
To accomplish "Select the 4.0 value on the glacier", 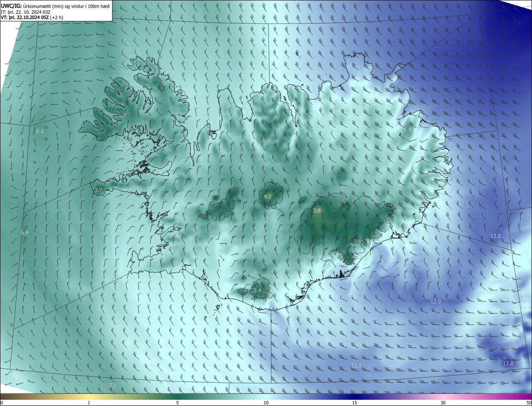I will [268, 196].
